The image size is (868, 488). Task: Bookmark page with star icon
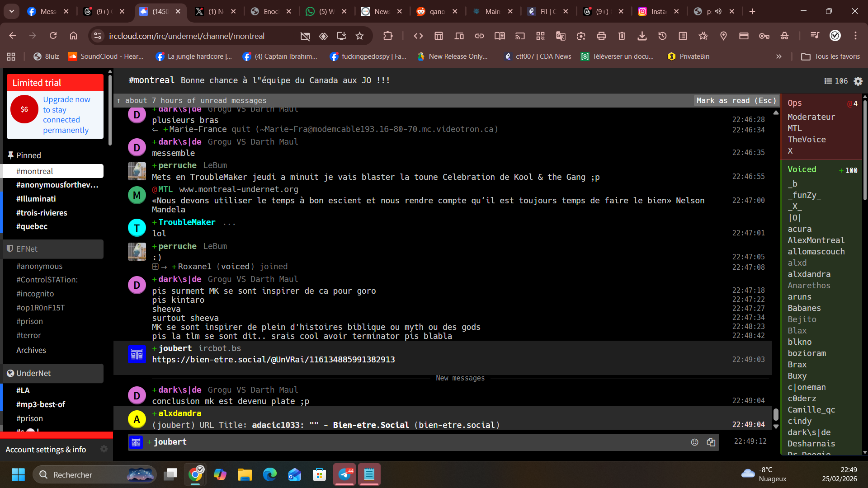tap(359, 36)
